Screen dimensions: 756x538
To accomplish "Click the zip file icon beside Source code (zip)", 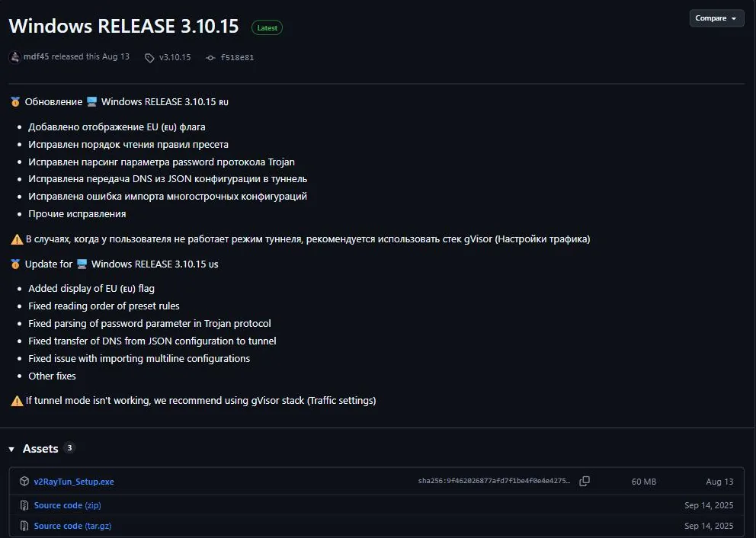I will point(24,505).
